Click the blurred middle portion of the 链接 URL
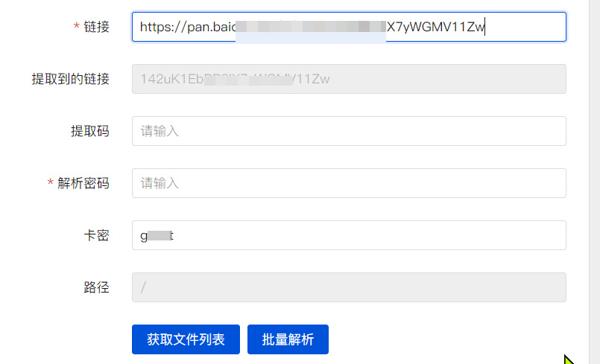The height and width of the screenshot is (364, 600). (x=311, y=27)
